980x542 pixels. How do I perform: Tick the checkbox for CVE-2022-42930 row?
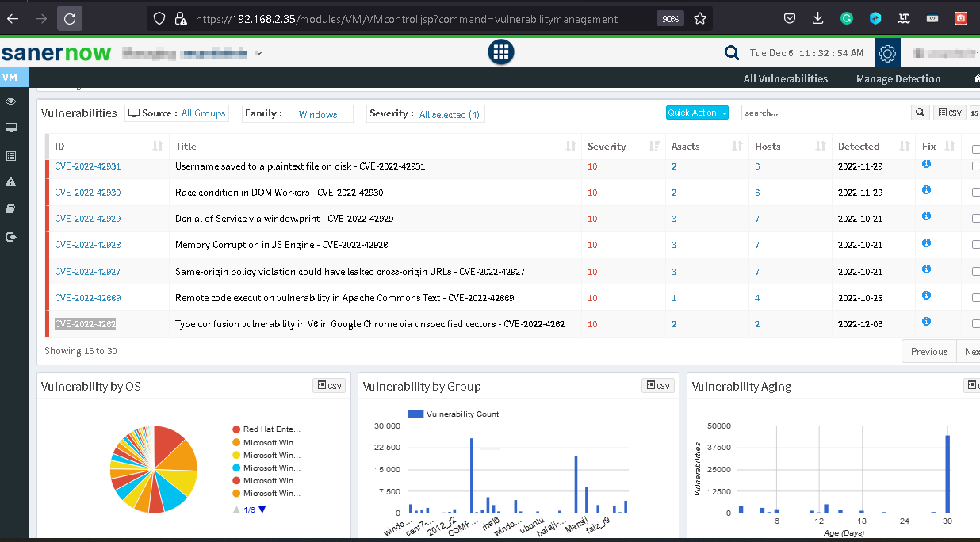coord(975,193)
